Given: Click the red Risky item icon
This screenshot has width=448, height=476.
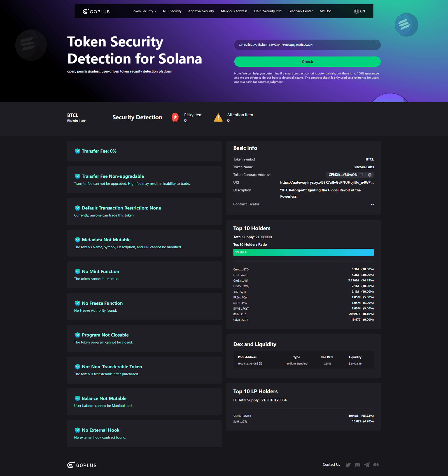Looking at the screenshot, I should click(x=175, y=117).
